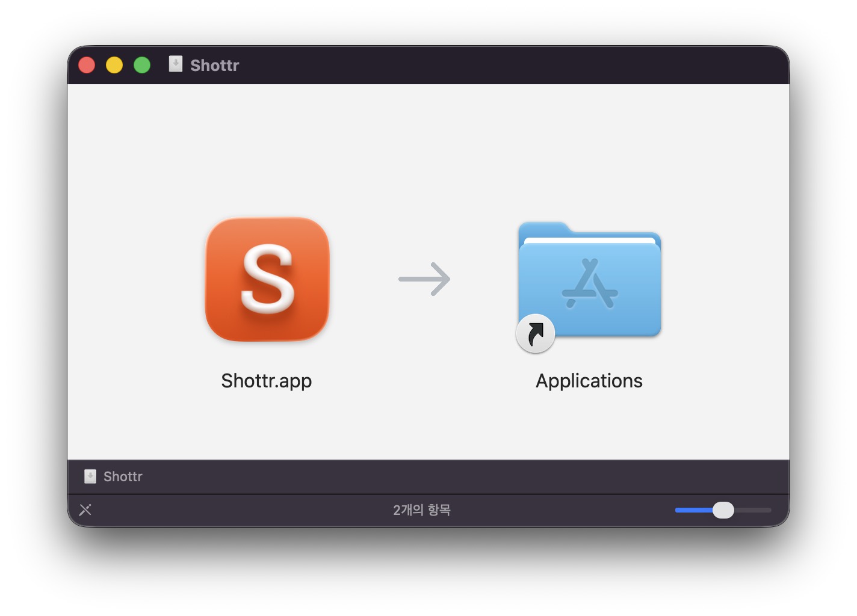Close the Shottr window with red button

click(x=87, y=64)
